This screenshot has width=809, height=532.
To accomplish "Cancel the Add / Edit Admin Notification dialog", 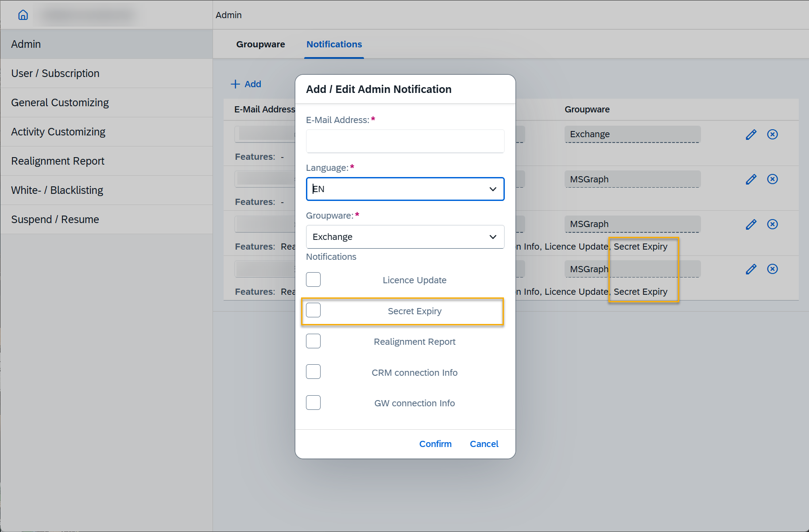I will (484, 444).
